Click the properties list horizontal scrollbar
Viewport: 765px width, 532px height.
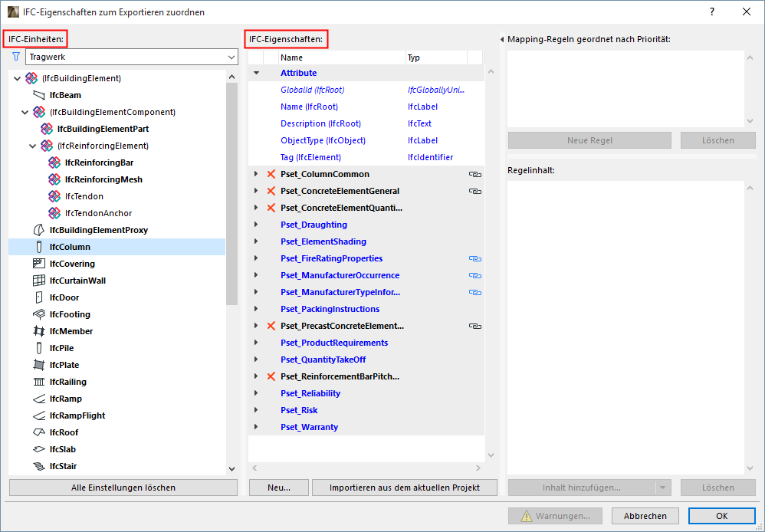point(366,468)
